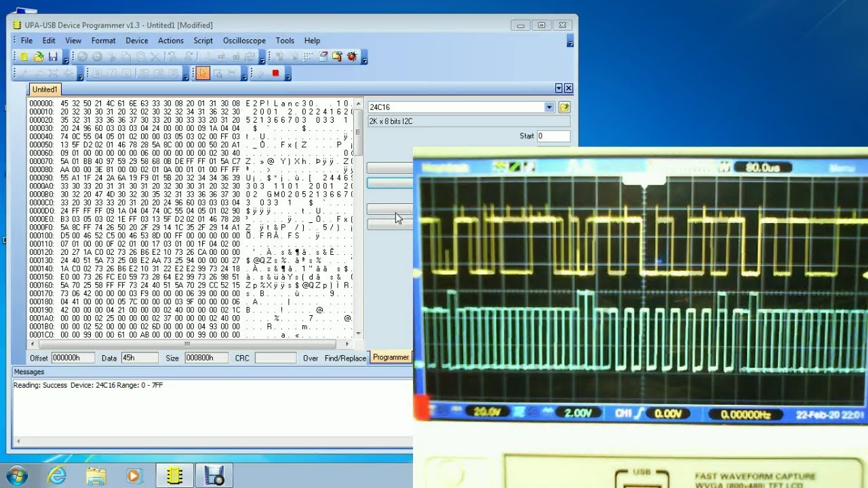Image resolution: width=868 pixels, height=488 pixels.
Task: Open the Help menu
Action: 312,41
